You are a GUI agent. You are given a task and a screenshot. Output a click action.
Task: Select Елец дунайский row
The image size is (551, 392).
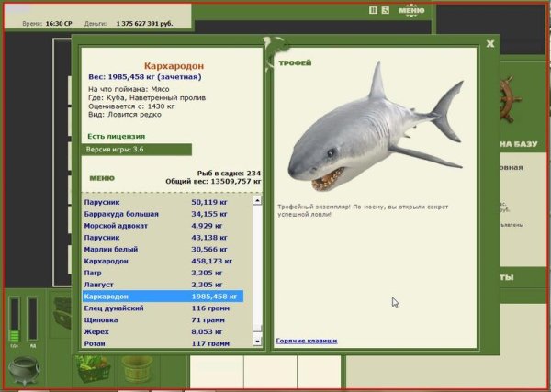(163, 308)
